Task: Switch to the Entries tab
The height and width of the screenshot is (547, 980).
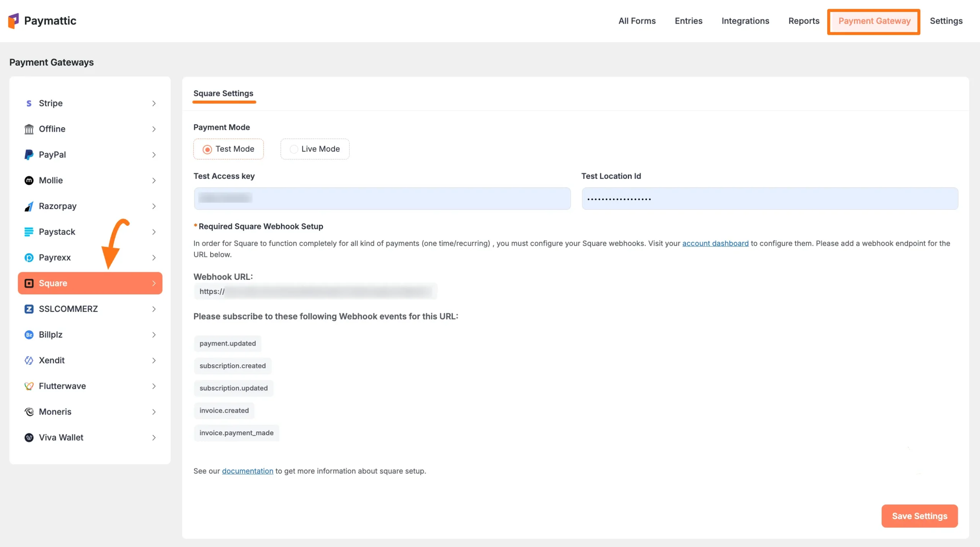Action: [688, 21]
